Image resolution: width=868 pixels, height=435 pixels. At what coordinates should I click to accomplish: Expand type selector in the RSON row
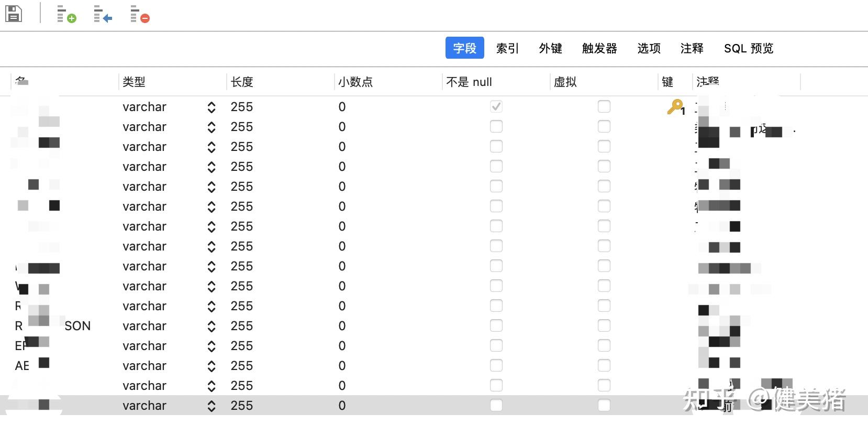point(212,327)
